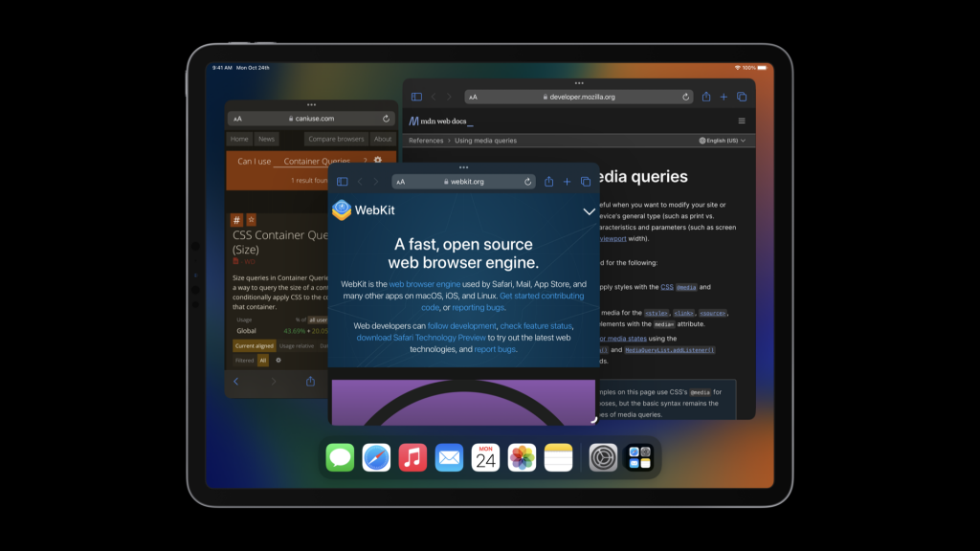980x551 pixels.
Task: Open Mail from the dock
Action: coord(449,458)
